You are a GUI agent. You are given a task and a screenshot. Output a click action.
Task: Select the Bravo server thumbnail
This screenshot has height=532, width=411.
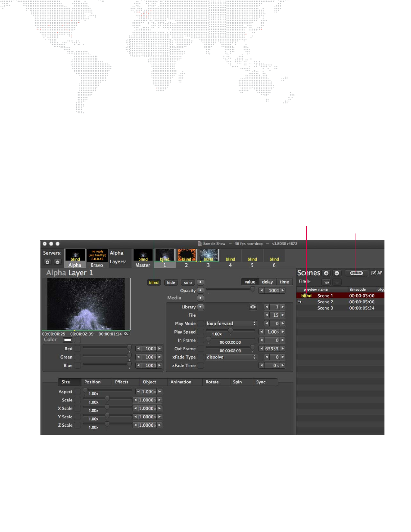click(x=97, y=258)
